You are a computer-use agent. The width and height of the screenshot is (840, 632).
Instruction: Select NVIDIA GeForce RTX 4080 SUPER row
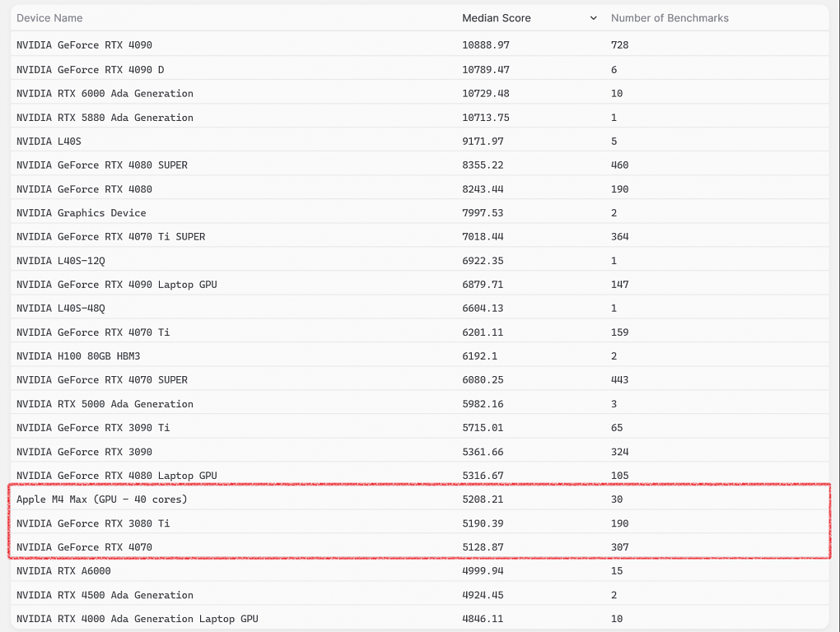click(x=420, y=165)
